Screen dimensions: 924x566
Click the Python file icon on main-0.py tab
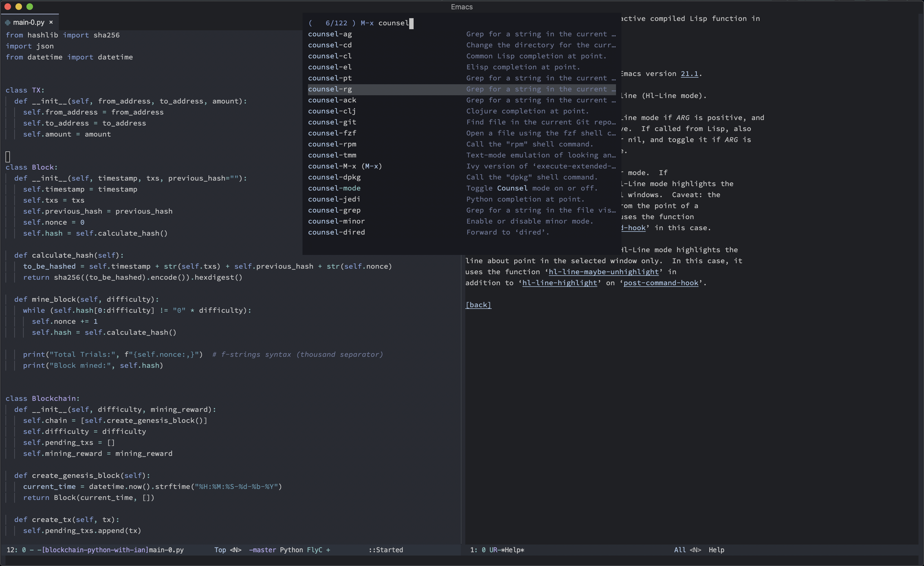7,23
